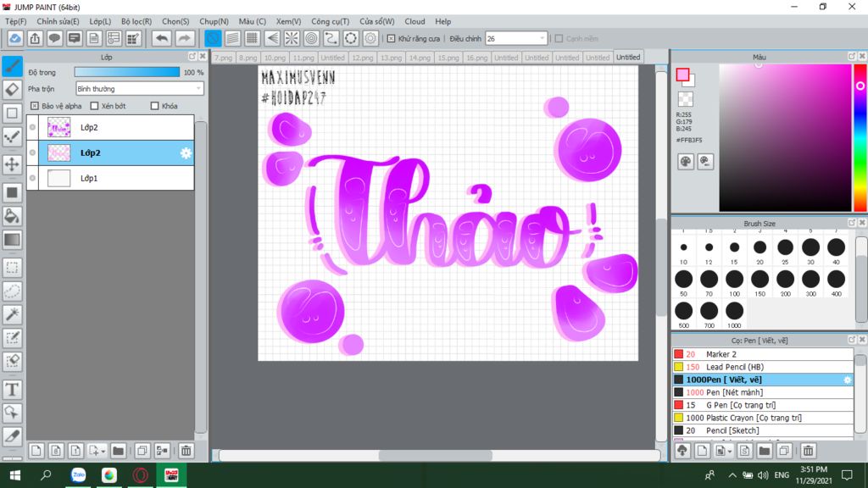Screen dimensions: 868x488
Task: Click the foreground pink color swatch
Action: pyautogui.click(x=682, y=75)
